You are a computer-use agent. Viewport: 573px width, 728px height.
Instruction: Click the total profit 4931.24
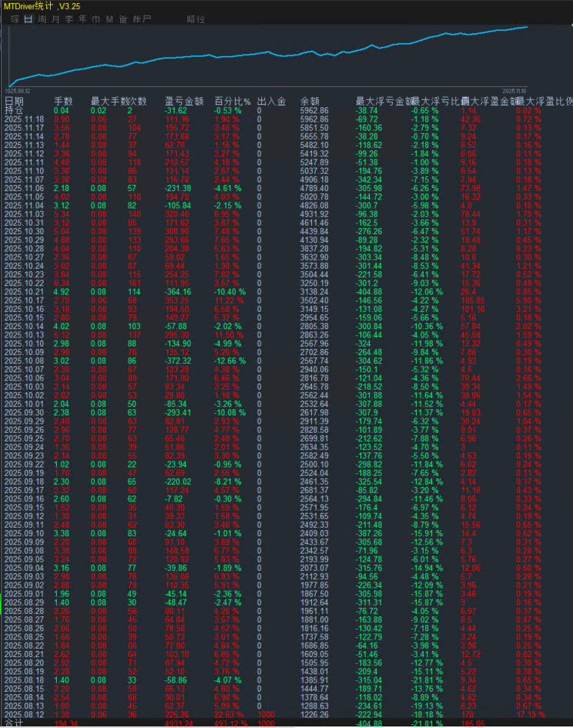(x=179, y=723)
